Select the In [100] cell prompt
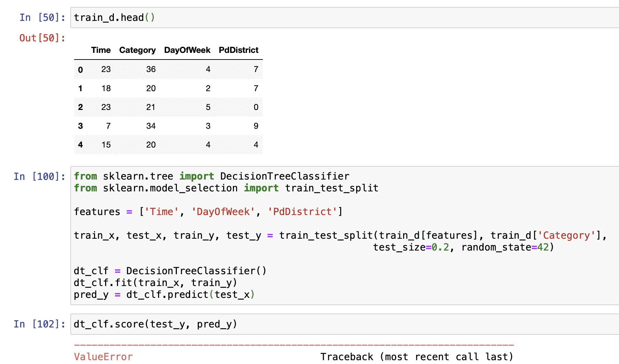This screenshot has width=619, height=364. click(39, 177)
